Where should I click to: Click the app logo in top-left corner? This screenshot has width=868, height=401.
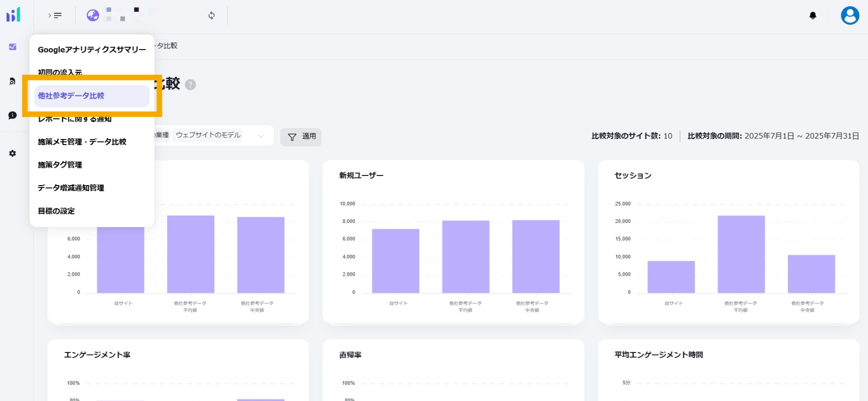[x=13, y=15]
